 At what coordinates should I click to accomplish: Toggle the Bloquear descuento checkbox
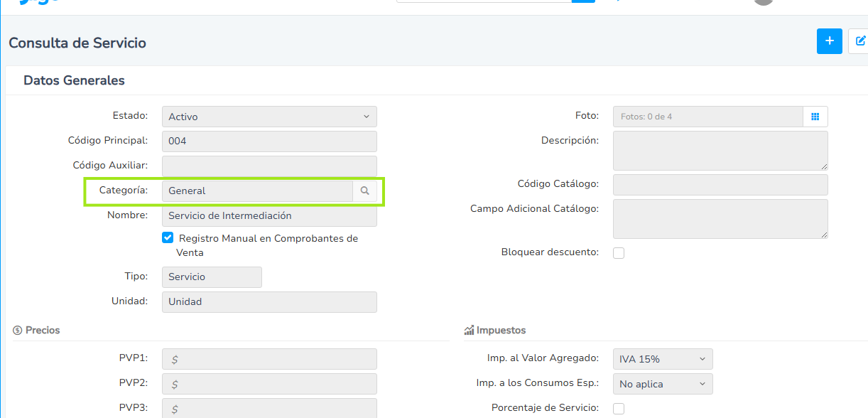point(619,253)
